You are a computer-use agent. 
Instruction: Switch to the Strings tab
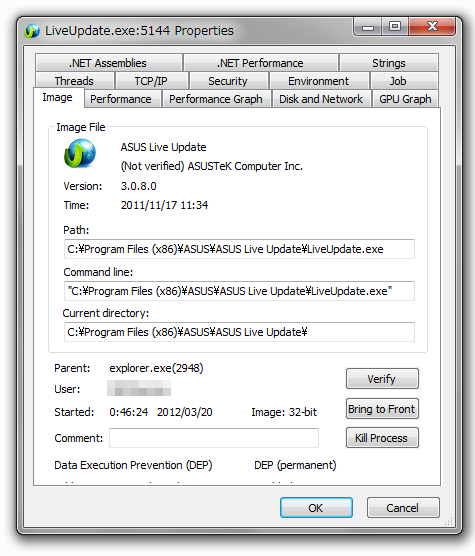click(389, 63)
